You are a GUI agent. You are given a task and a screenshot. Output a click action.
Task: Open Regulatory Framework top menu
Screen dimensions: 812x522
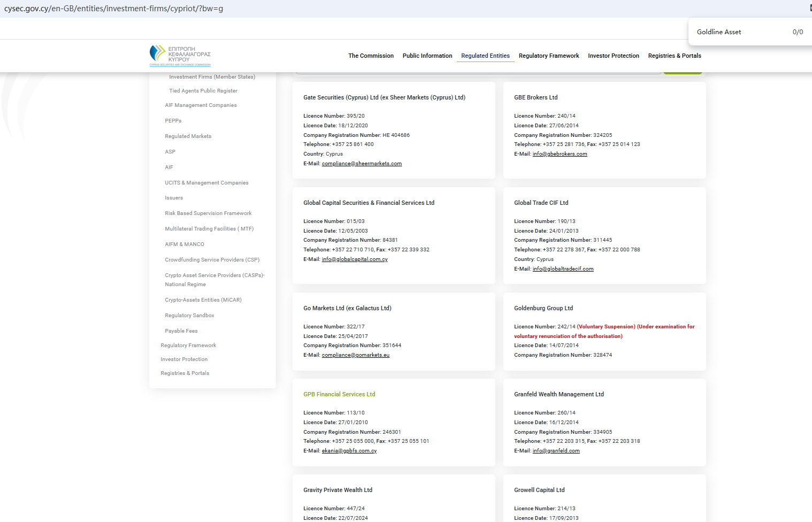coord(548,56)
